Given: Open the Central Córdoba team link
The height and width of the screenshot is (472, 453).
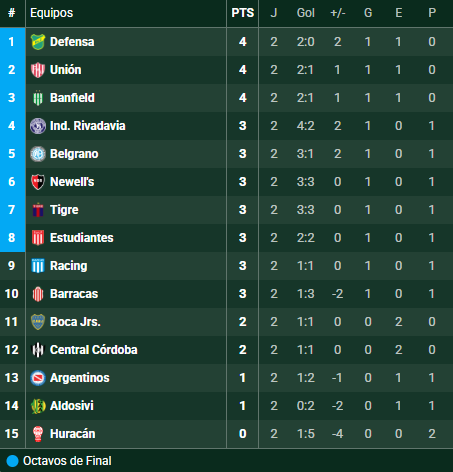Looking at the screenshot, I should tap(94, 350).
